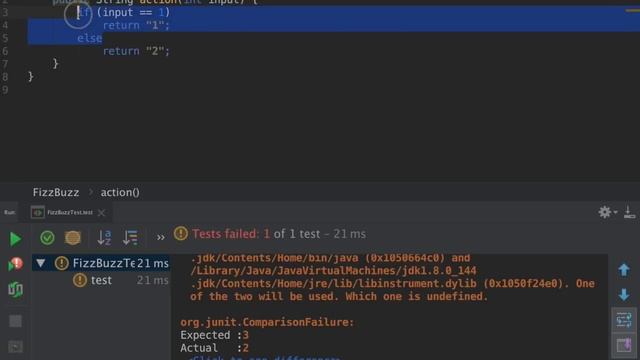
Task: Hide the Run tool window
Action: 629,212
